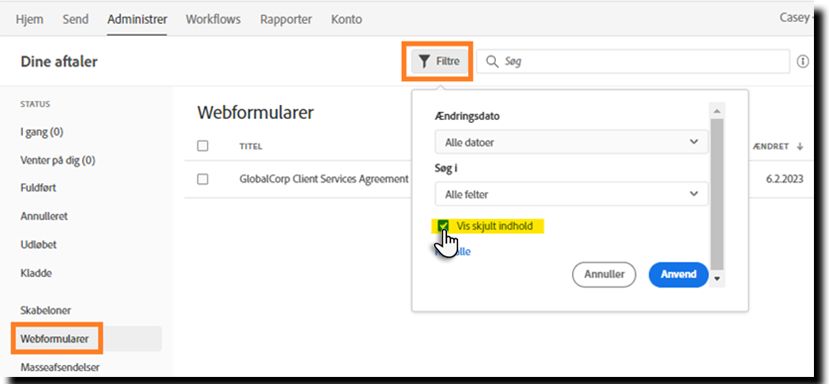Open the Send tab
The height and width of the screenshot is (384, 829).
76,20
